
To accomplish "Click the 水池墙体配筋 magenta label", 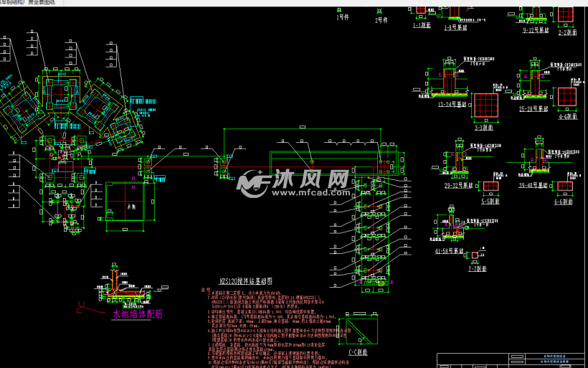I will pos(138,314).
